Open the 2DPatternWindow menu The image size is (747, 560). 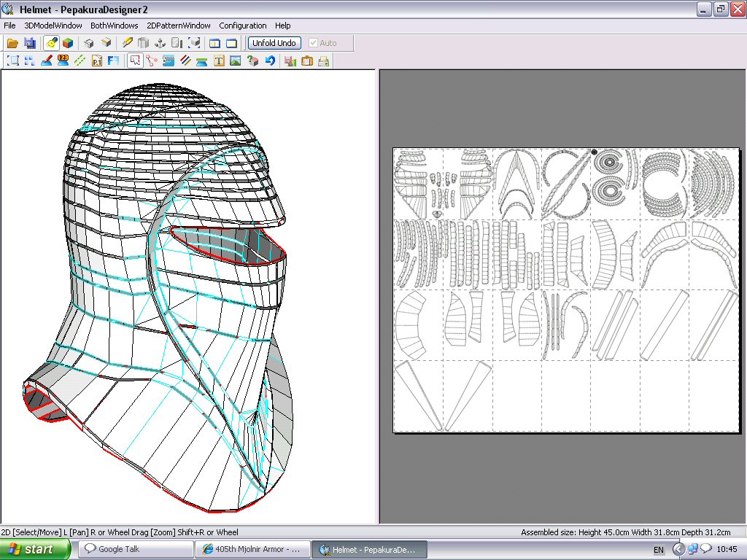[x=179, y=26]
